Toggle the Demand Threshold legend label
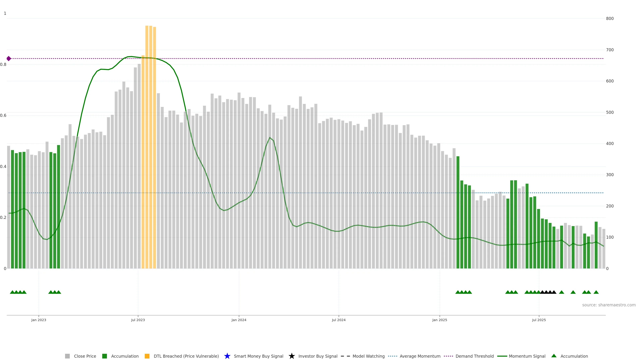This screenshot has width=644, height=362. pos(474,356)
